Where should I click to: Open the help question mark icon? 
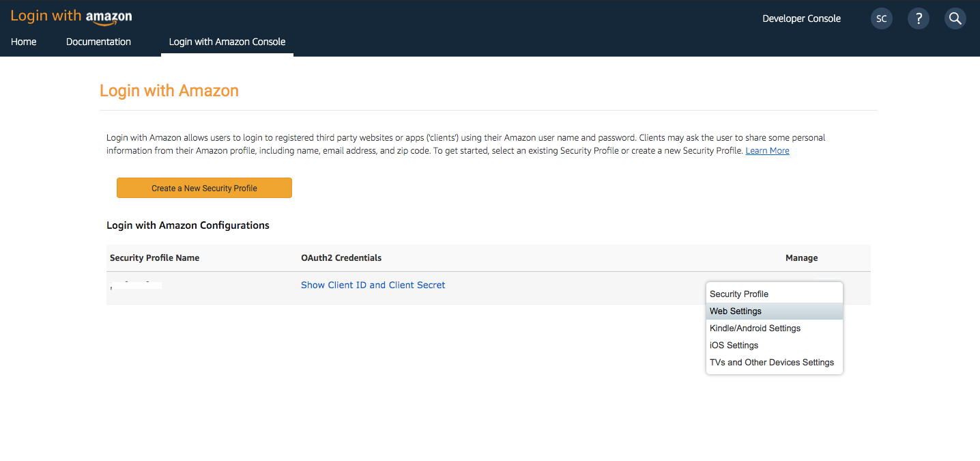pos(919,18)
